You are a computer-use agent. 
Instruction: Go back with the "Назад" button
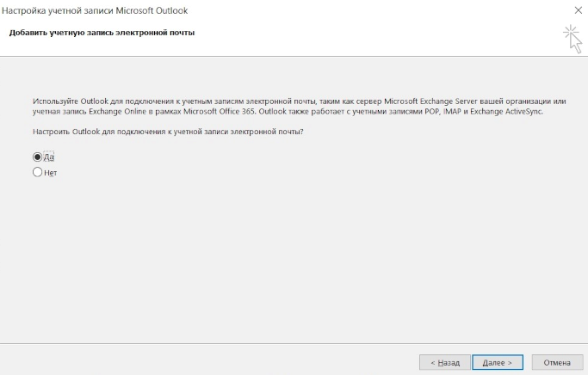point(444,362)
